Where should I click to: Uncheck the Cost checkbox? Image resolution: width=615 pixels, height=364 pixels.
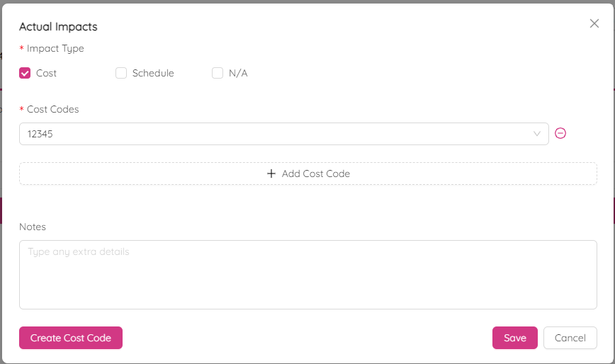click(x=25, y=73)
